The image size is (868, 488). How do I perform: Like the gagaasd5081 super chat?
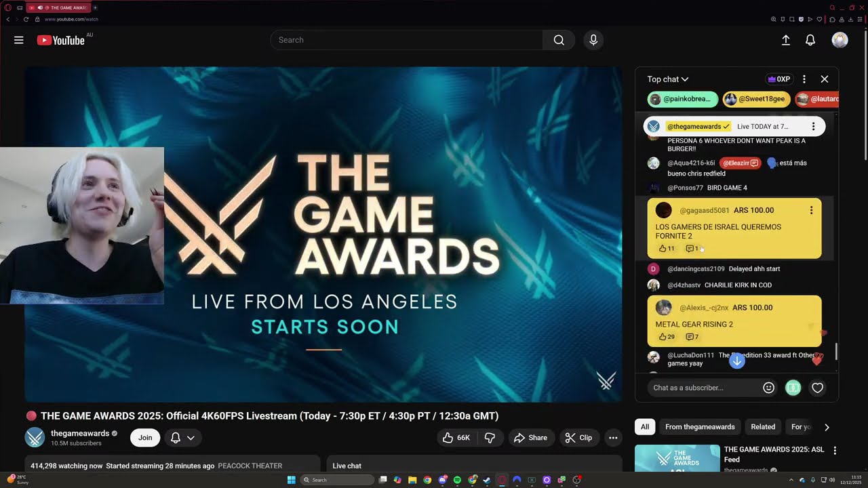(x=667, y=249)
